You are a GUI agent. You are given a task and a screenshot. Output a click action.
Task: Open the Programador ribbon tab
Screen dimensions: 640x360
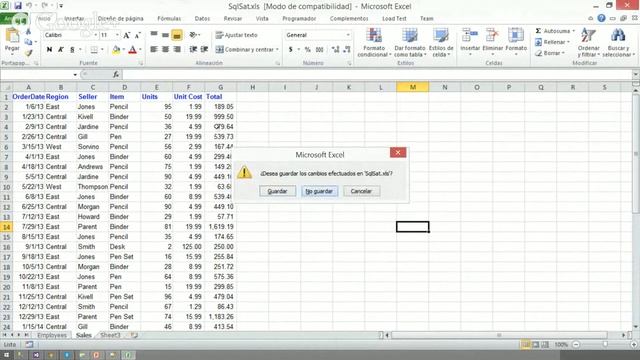click(x=299, y=19)
